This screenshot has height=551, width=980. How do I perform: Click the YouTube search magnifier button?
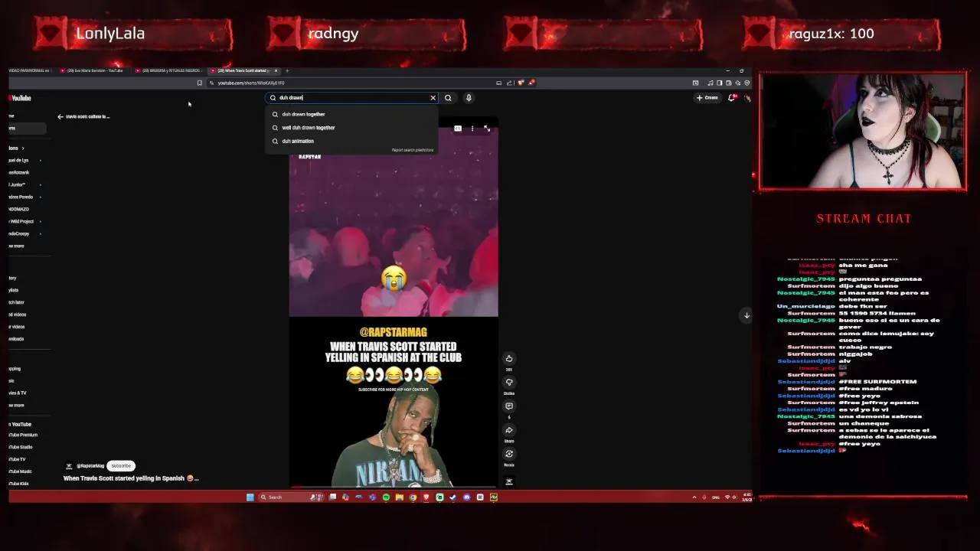pyautogui.click(x=448, y=97)
